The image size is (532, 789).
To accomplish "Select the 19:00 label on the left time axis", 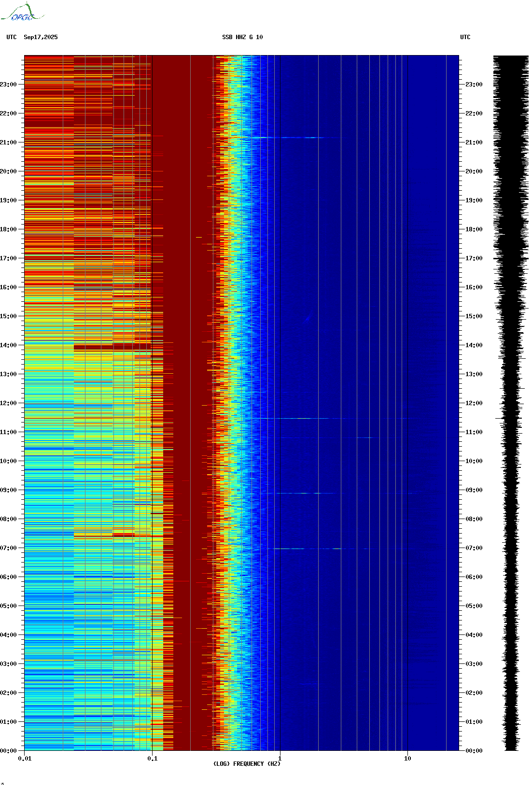I will [8, 200].
